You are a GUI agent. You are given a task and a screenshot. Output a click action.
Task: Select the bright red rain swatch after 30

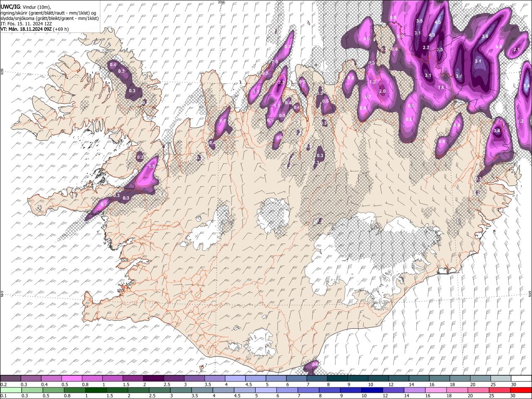pos(520,390)
